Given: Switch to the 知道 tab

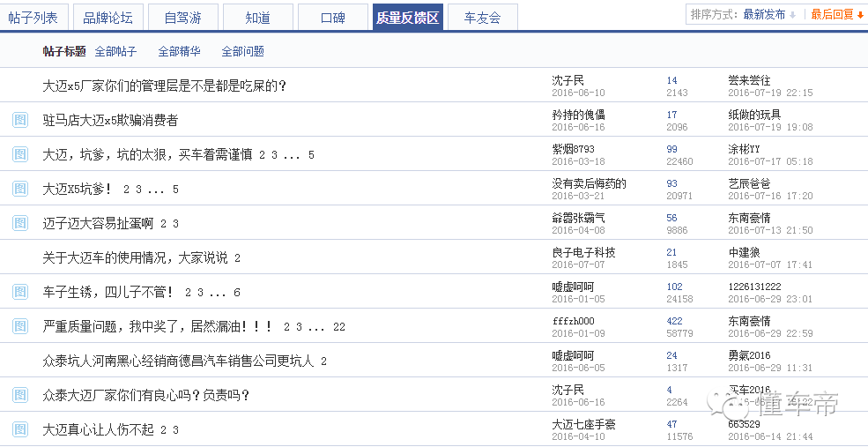Looking at the screenshot, I should pos(258,18).
